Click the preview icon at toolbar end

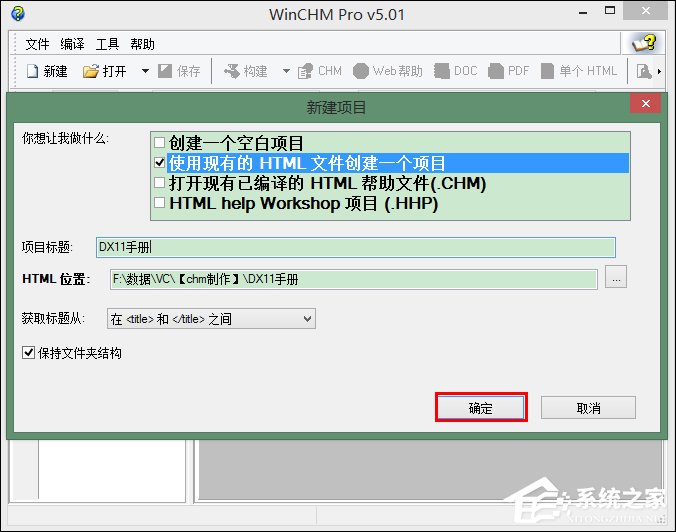(x=644, y=71)
